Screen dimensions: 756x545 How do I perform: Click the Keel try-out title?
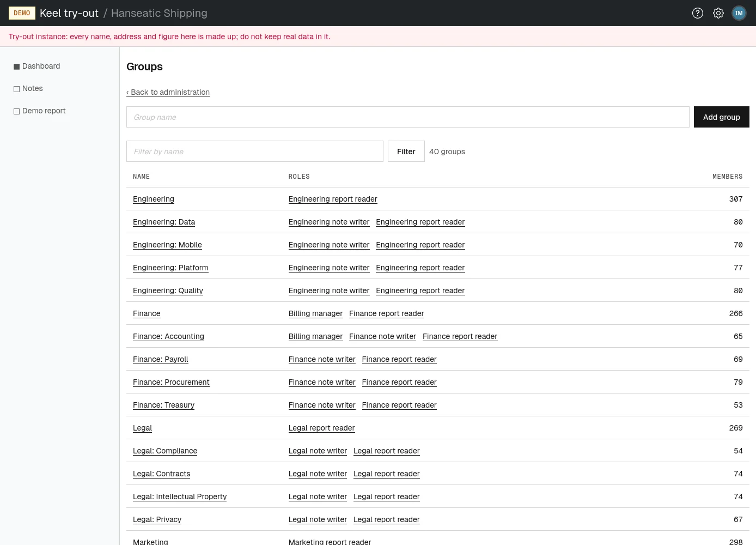[69, 13]
